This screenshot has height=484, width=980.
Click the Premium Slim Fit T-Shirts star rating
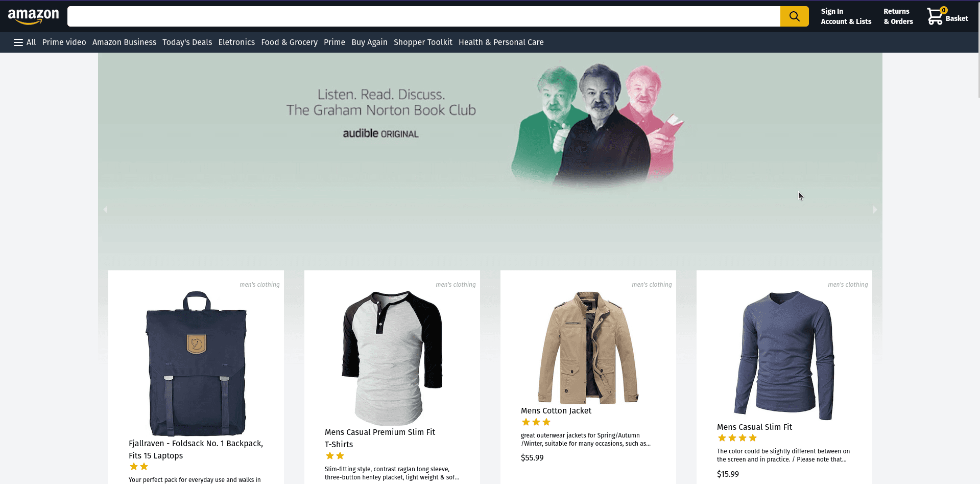[x=335, y=456]
